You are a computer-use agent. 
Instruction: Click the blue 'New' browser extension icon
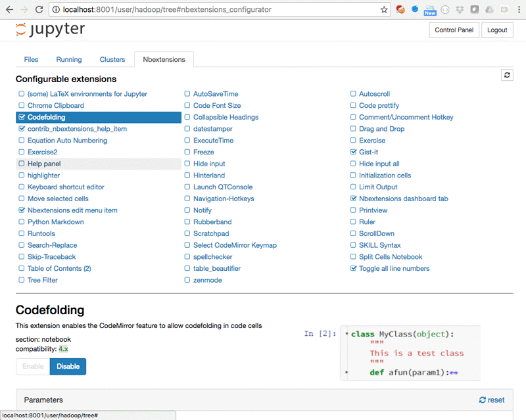[431, 10]
